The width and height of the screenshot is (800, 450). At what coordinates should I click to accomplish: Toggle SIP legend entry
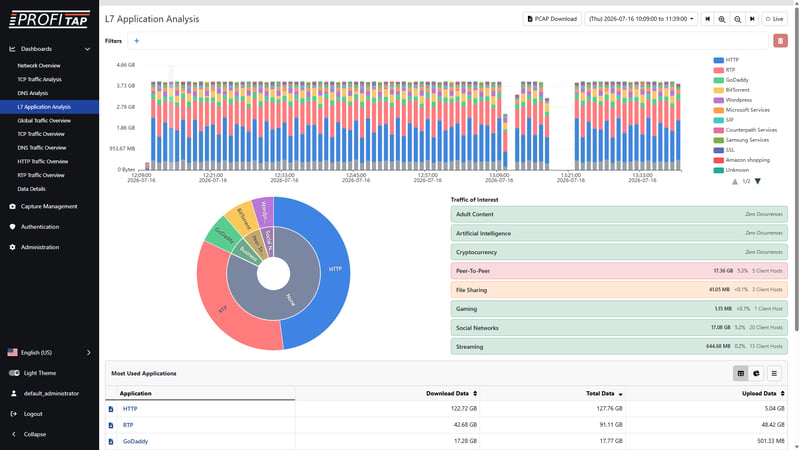[x=723, y=120]
